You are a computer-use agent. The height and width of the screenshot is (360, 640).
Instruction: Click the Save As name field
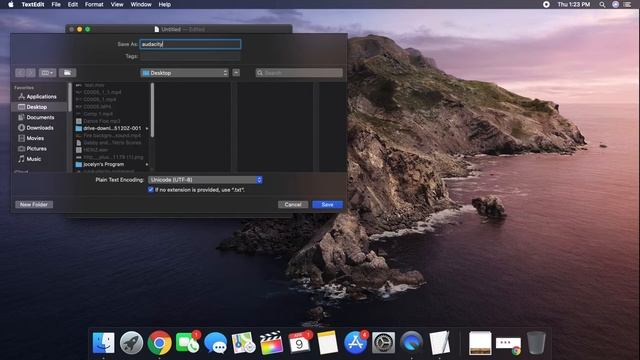[190, 44]
